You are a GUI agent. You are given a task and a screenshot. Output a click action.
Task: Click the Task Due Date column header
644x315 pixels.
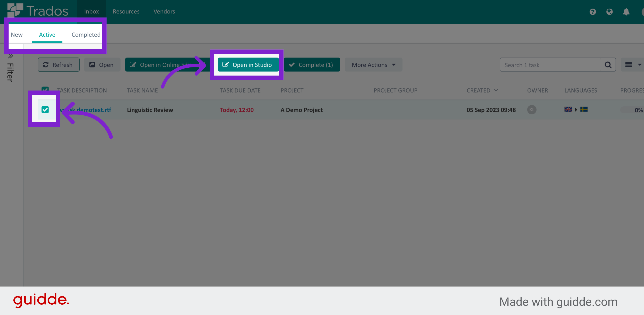[x=240, y=90]
